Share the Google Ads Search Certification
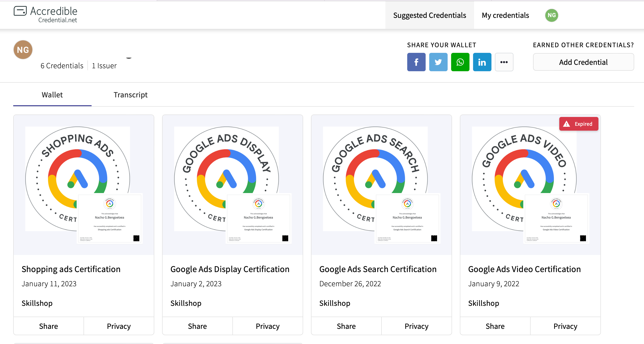 346,326
